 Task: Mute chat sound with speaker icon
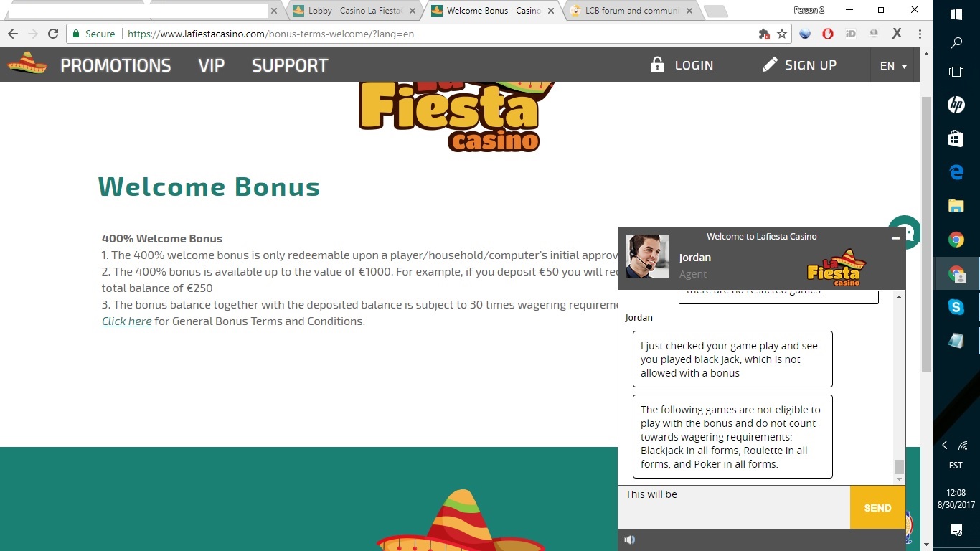pyautogui.click(x=630, y=540)
